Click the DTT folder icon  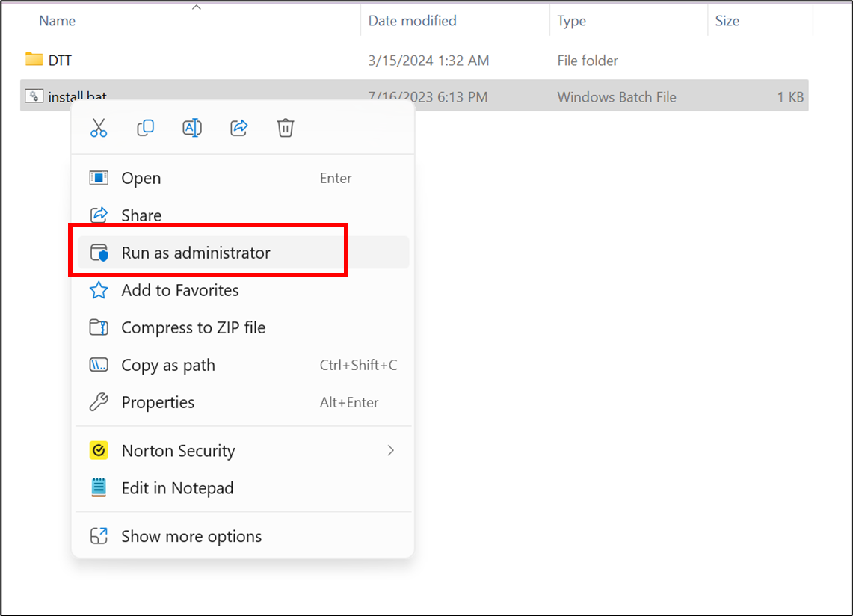point(34,60)
